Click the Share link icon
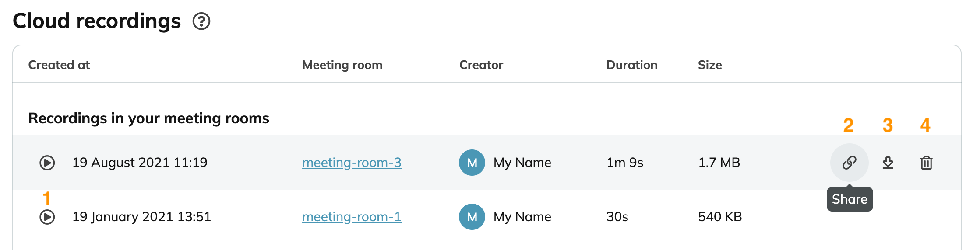 click(x=849, y=163)
